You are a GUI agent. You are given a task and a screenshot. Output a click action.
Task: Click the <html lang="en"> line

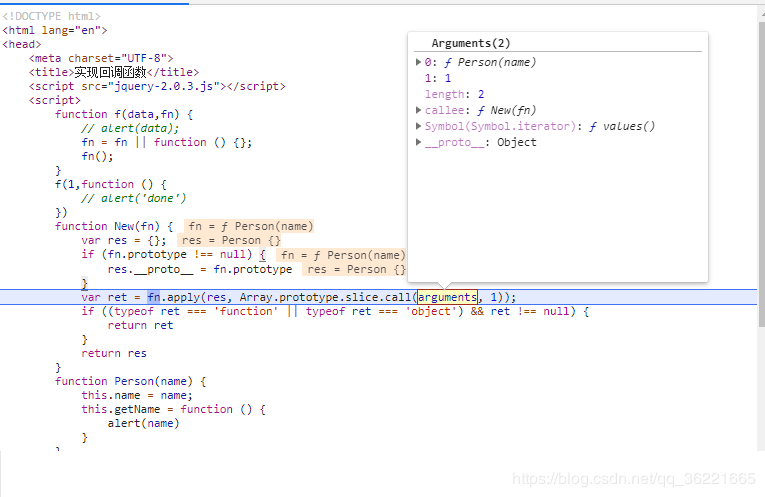click(x=55, y=30)
